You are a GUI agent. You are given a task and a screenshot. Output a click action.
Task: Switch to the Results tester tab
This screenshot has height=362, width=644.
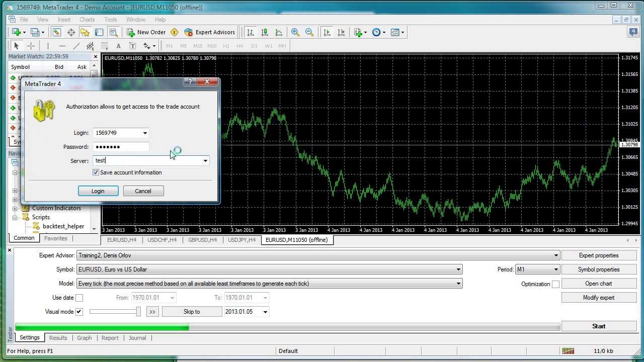(x=58, y=338)
